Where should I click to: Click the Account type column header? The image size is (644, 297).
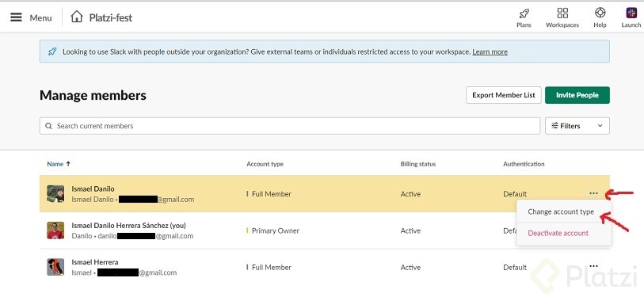point(265,164)
